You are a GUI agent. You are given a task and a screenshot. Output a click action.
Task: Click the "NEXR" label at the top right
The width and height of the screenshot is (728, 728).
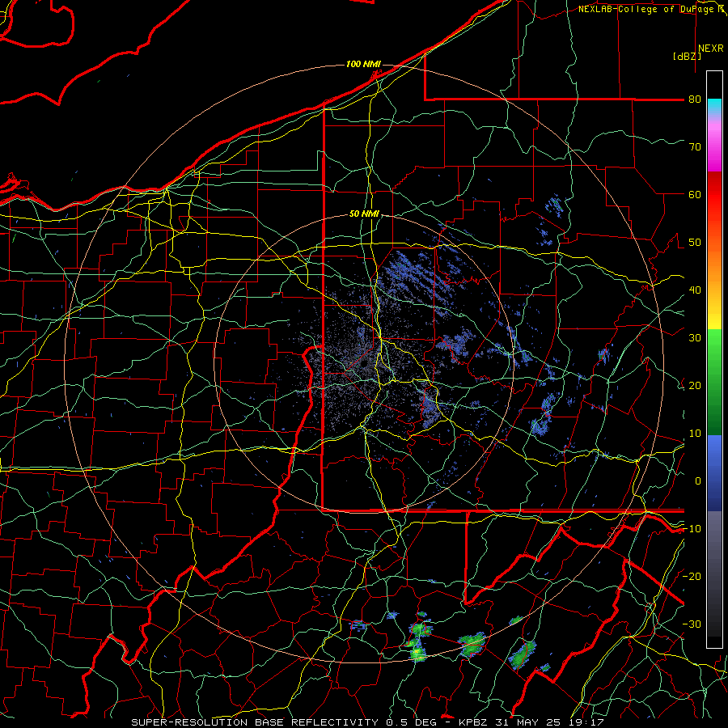711,49
